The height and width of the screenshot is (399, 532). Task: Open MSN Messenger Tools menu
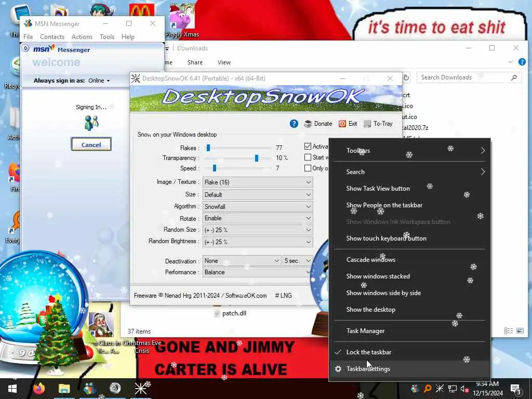click(107, 37)
